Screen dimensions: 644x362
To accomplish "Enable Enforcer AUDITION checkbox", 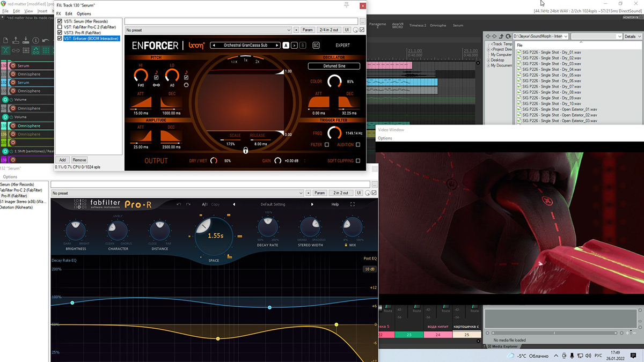I will 358,145.
